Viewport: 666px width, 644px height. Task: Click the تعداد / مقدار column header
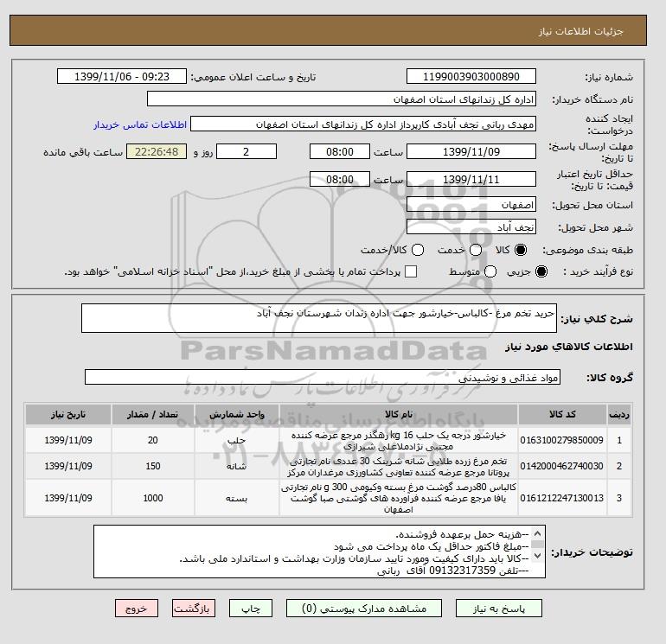coord(153,414)
